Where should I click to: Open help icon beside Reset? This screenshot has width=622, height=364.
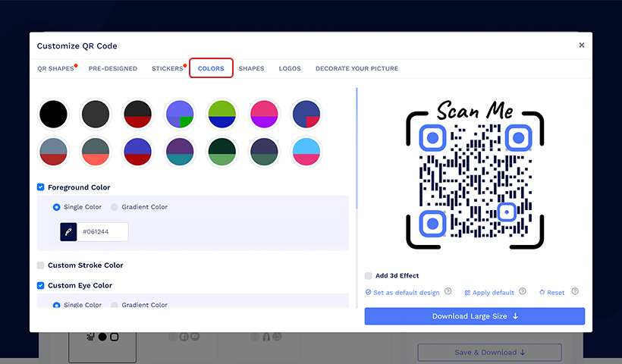click(575, 291)
